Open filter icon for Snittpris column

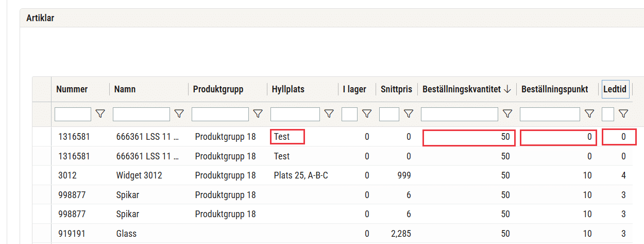(408, 114)
